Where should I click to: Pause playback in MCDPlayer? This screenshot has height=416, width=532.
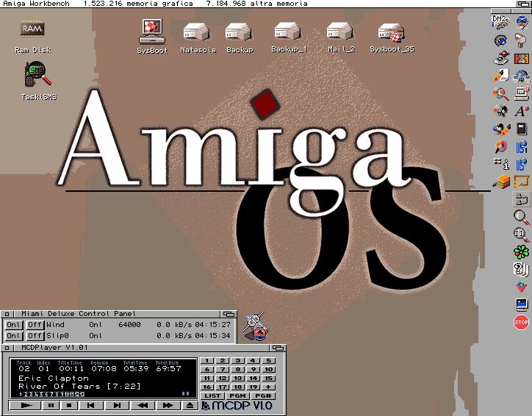(x=51, y=405)
